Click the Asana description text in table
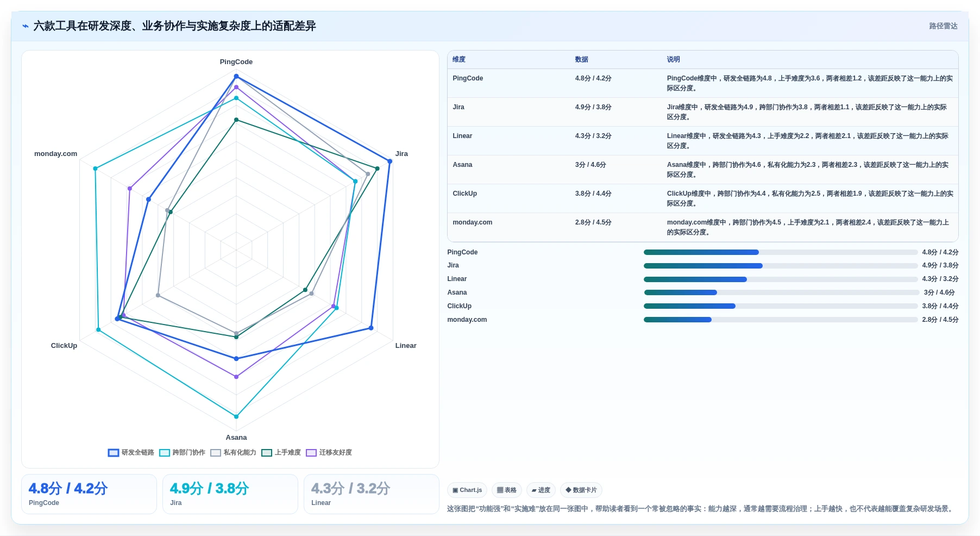The height and width of the screenshot is (536, 980). pyautogui.click(x=808, y=170)
